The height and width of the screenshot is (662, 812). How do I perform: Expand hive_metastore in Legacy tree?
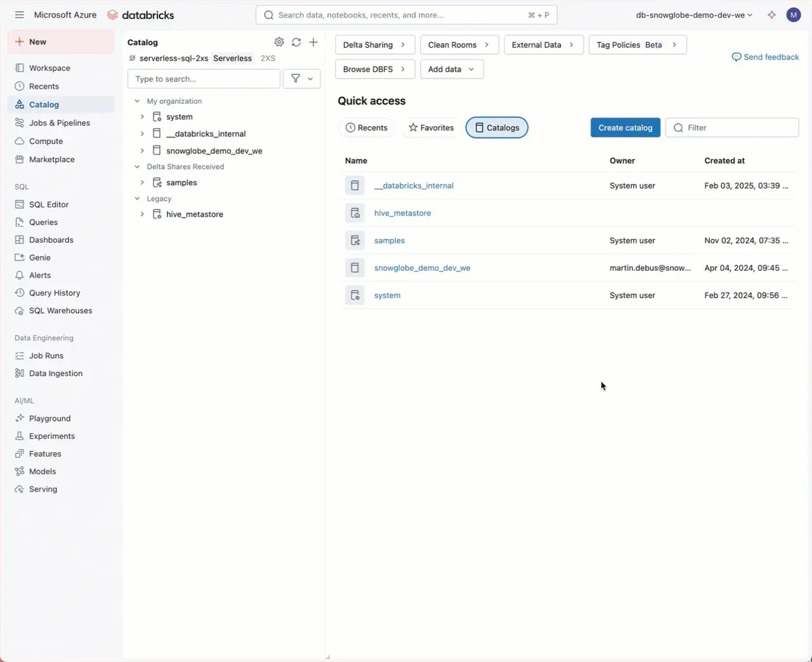(142, 214)
